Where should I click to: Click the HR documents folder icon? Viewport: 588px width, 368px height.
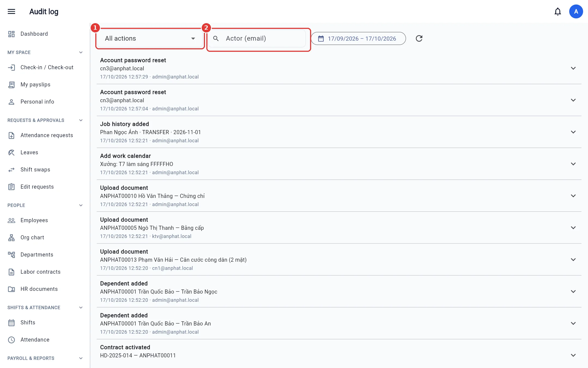[x=11, y=289]
